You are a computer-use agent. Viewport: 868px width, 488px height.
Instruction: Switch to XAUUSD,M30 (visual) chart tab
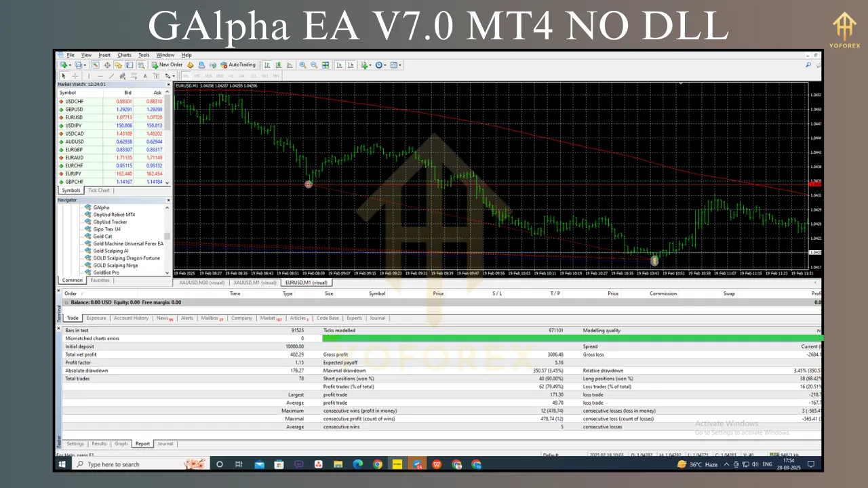click(x=201, y=282)
